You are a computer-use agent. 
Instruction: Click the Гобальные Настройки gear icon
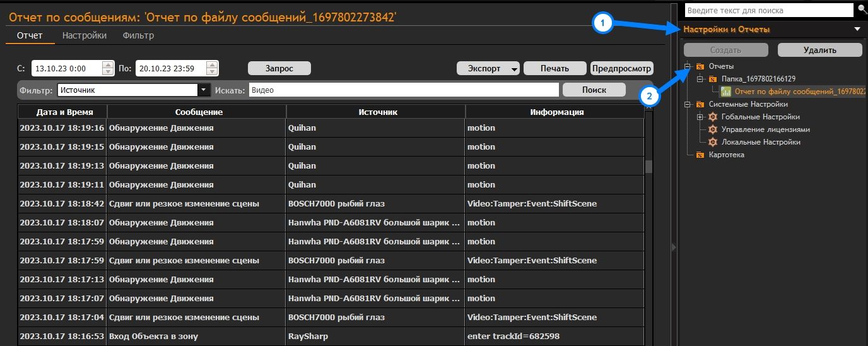713,117
